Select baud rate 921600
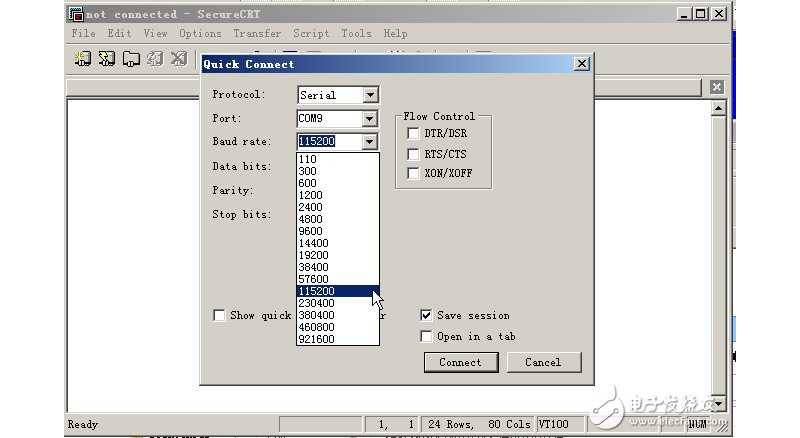 coord(338,339)
